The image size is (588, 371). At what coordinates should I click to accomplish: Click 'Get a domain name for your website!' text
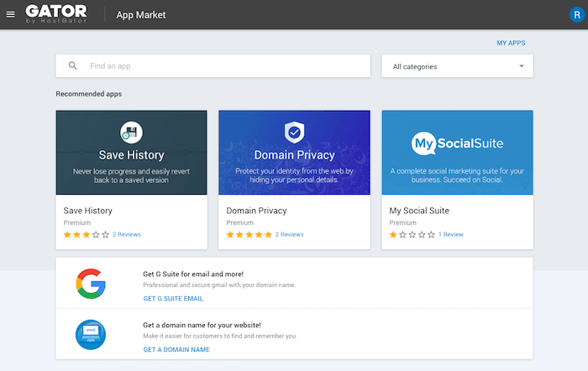(x=202, y=325)
